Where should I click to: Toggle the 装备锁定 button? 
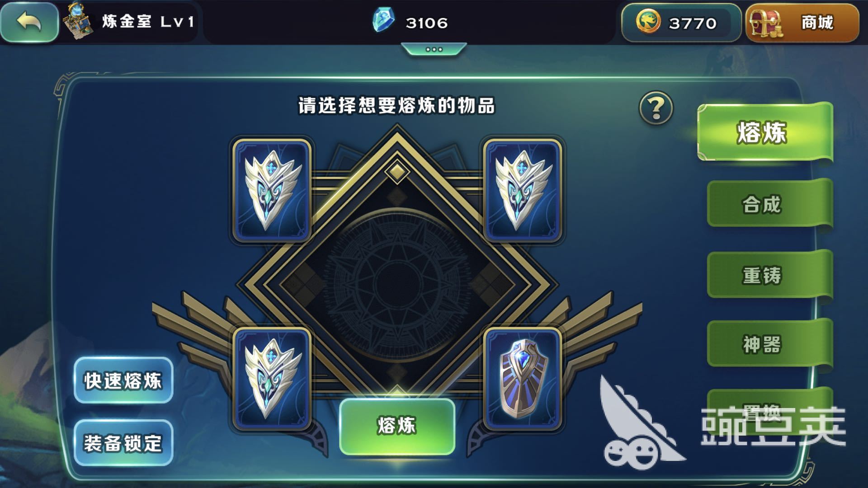click(x=123, y=443)
